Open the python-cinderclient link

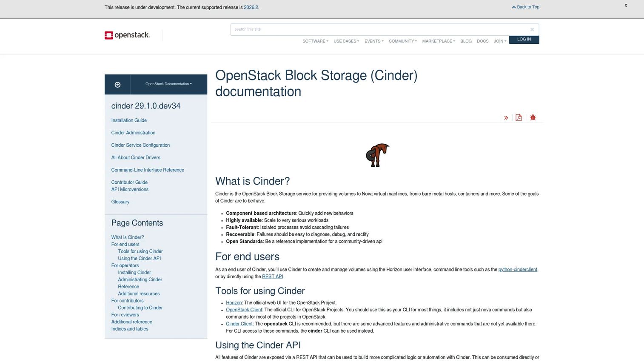[x=518, y=270]
